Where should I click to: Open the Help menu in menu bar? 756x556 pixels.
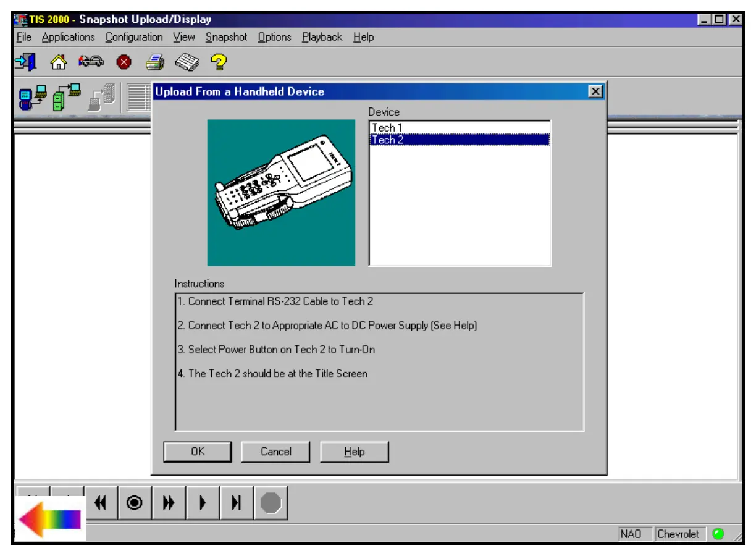pos(364,37)
